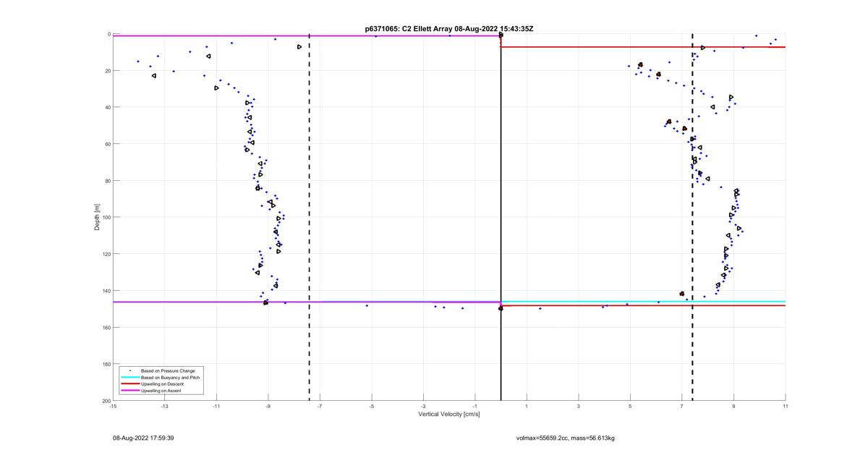This screenshot has width=868, height=450.
Task: Click y-axis tick label '20'
Action: pyautogui.click(x=107, y=71)
